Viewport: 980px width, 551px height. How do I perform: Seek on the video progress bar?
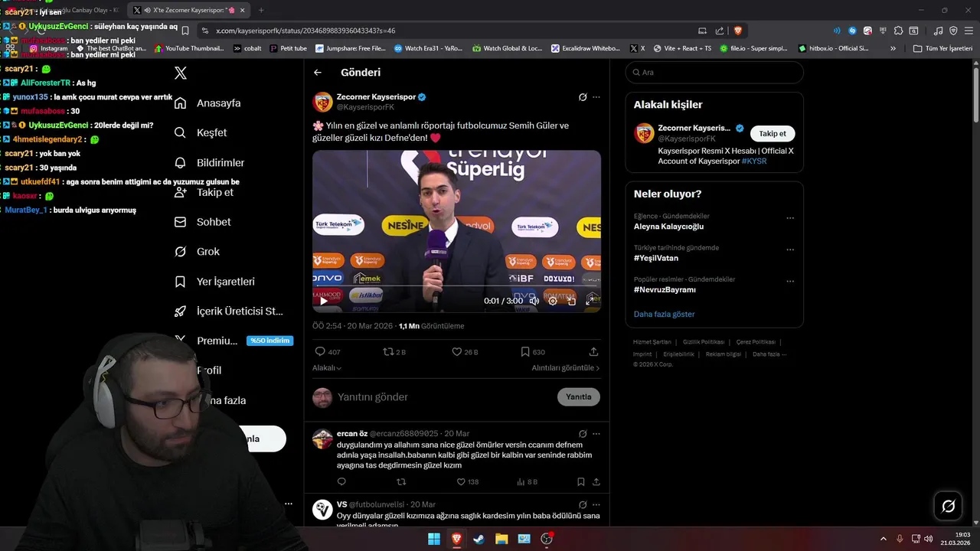[x=456, y=287]
